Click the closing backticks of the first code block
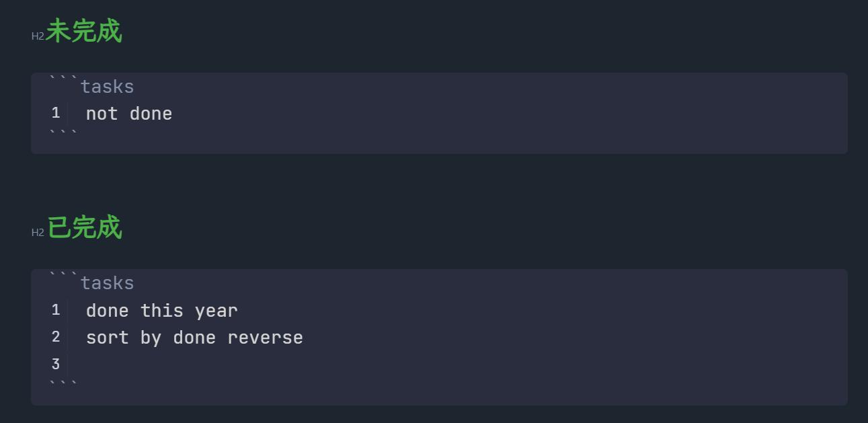This screenshot has width=868, height=423. coord(64,134)
